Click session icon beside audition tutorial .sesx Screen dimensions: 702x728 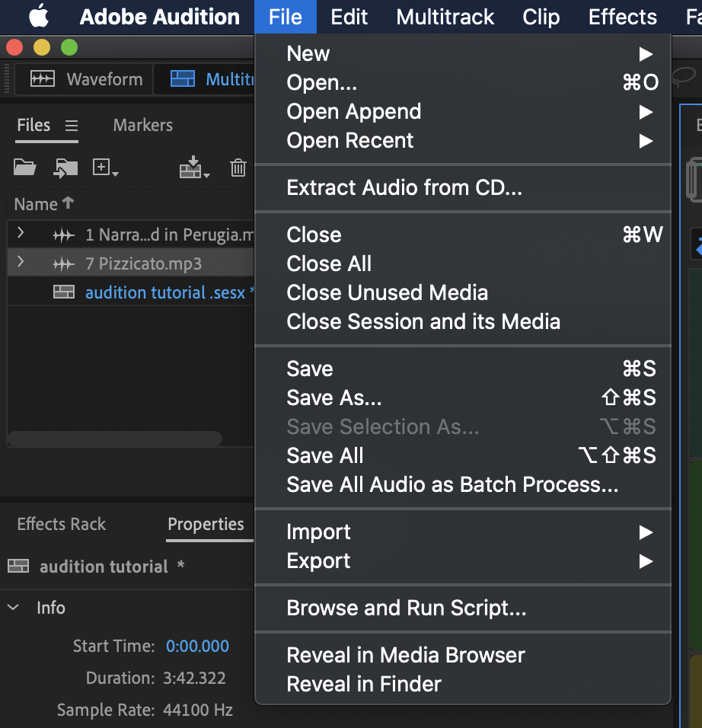point(64,292)
